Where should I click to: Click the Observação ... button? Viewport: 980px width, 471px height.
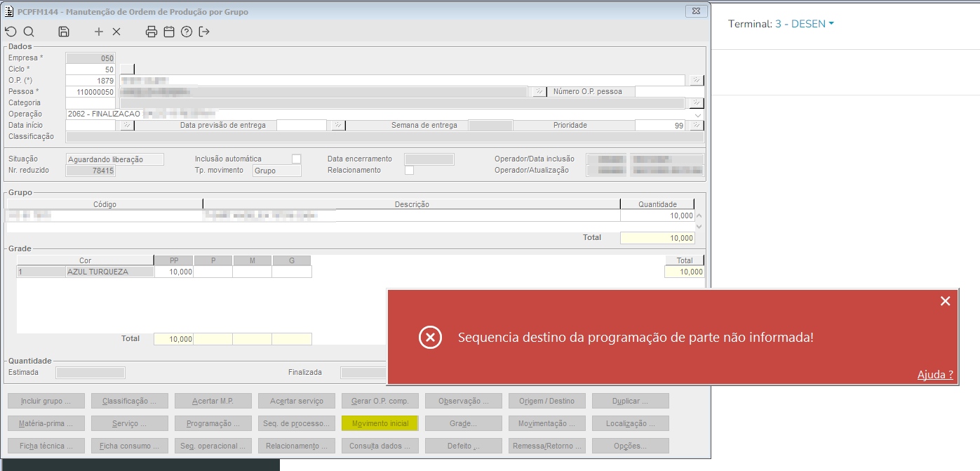coord(464,401)
